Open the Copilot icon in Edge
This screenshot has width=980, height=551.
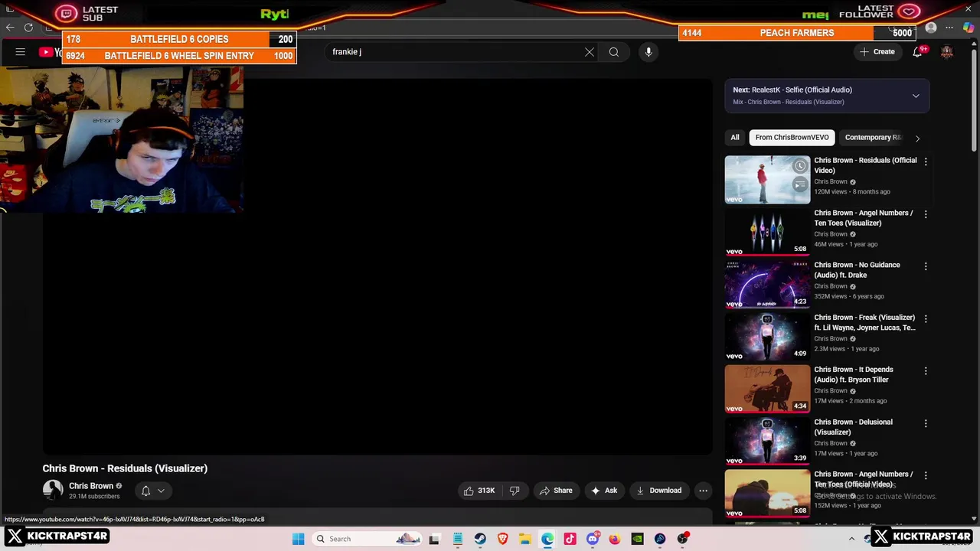tap(969, 28)
